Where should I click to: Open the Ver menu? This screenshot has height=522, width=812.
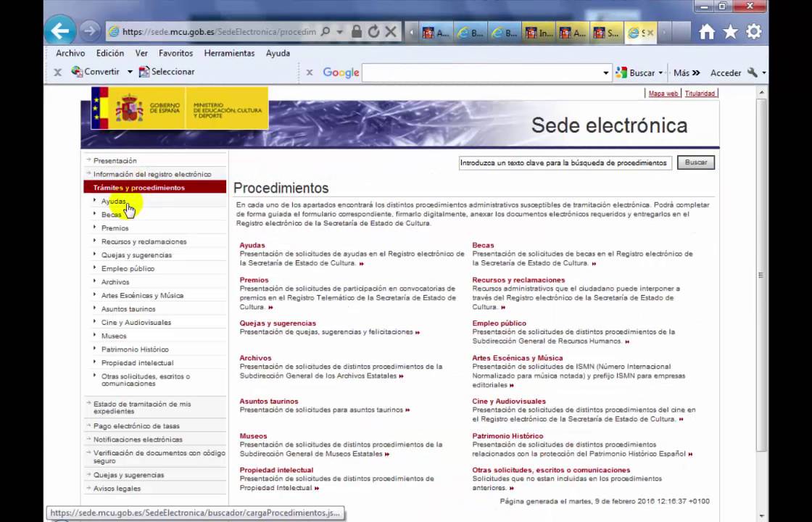tap(141, 54)
